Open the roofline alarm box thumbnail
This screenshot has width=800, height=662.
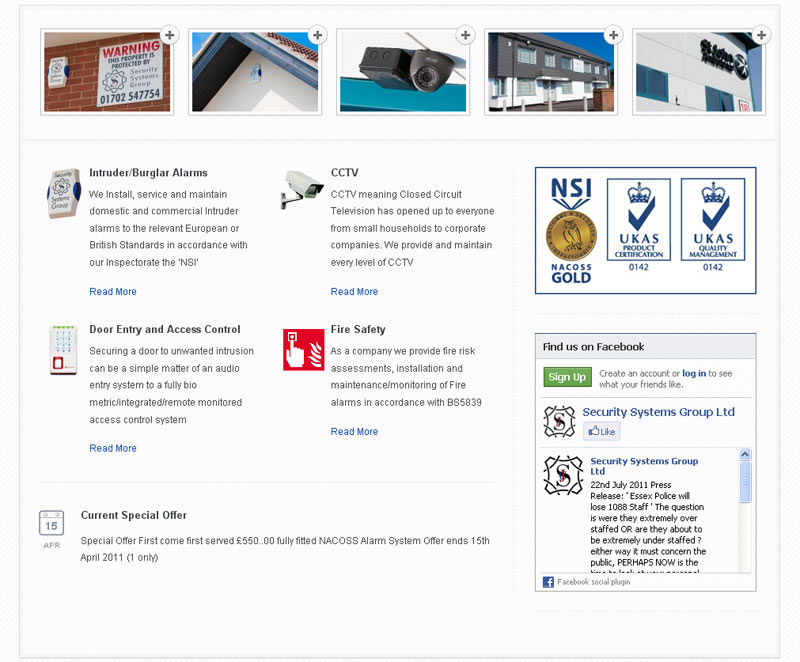(254, 73)
